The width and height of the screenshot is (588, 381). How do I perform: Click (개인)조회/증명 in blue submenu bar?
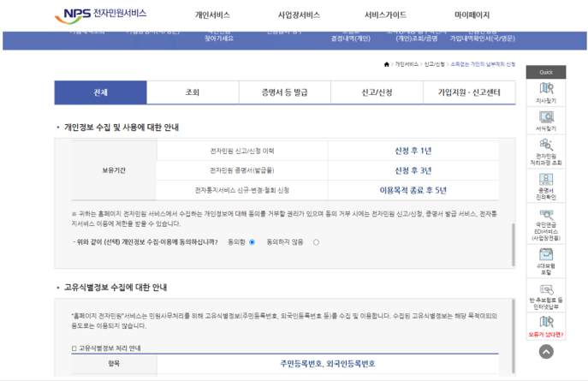417,39
